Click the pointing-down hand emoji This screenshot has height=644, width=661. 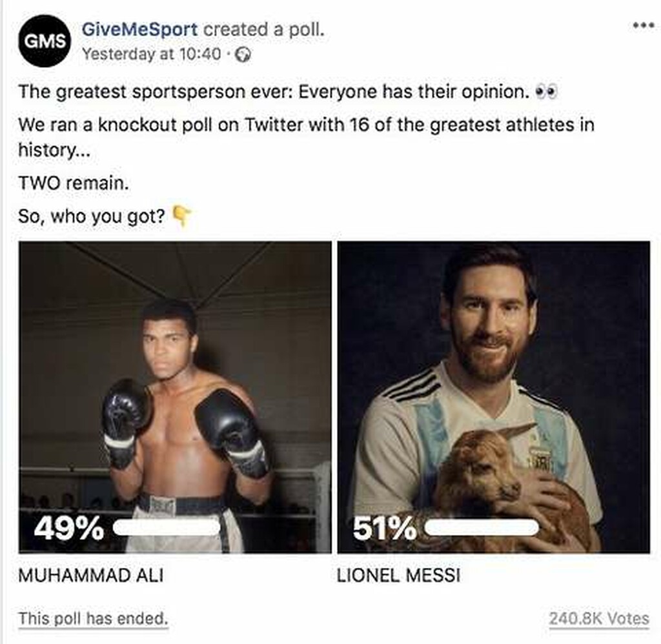[183, 216]
